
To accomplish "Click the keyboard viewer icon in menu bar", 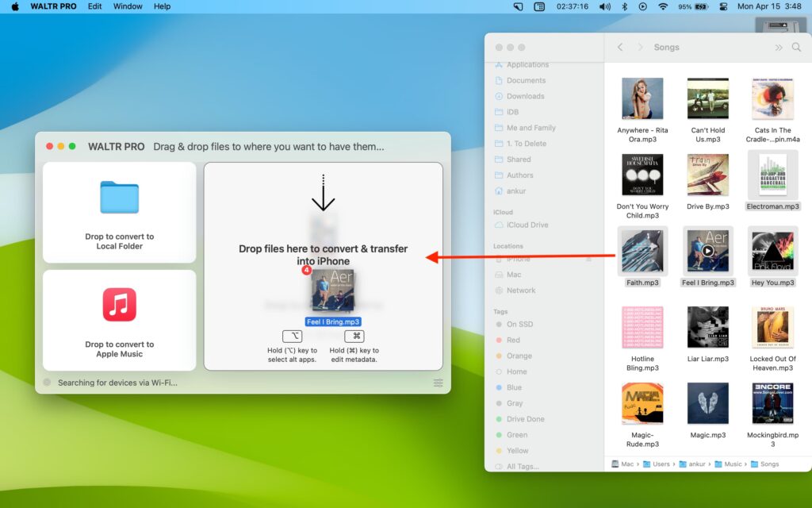I will [x=539, y=6].
